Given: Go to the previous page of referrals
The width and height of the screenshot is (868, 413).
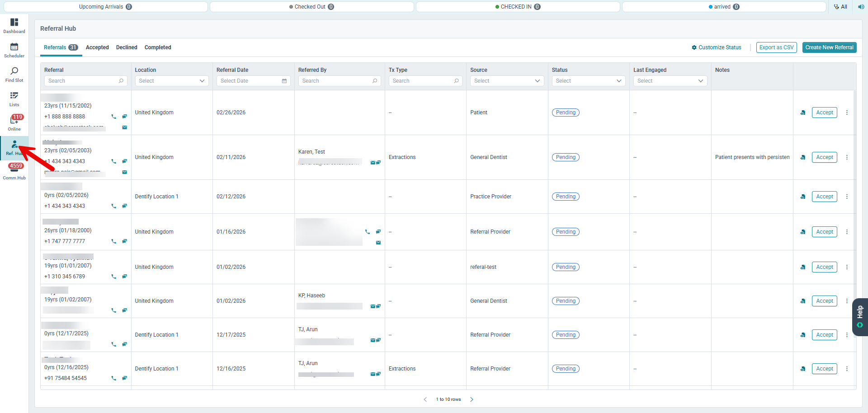Looking at the screenshot, I should point(425,399).
